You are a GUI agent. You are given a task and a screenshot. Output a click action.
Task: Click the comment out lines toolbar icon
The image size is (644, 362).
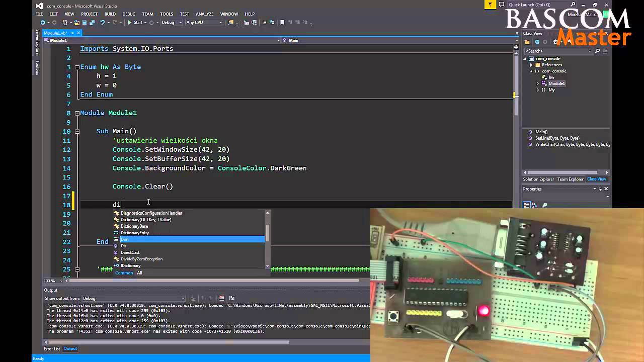pyautogui.click(x=264, y=23)
